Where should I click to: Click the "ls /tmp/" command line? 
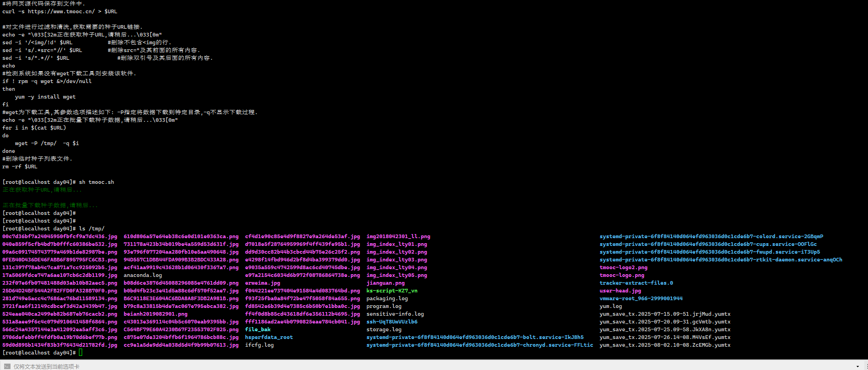click(x=92, y=229)
